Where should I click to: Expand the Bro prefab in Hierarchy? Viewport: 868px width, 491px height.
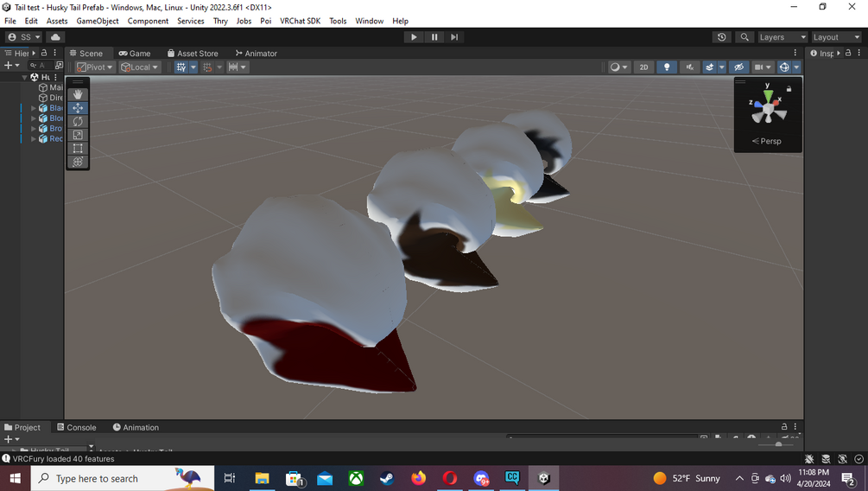click(x=33, y=129)
